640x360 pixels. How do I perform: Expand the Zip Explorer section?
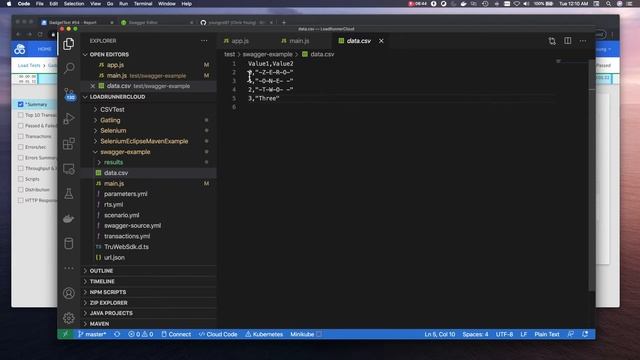pos(109,302)
